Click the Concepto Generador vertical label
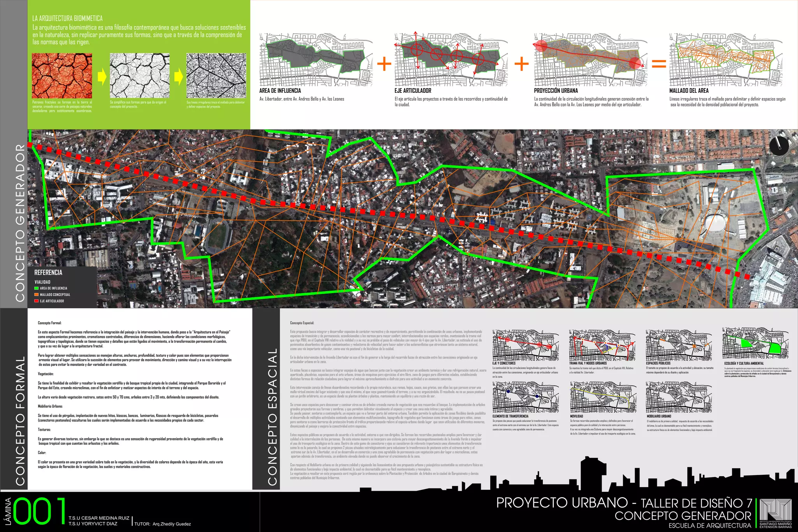798x532 pixels. tap(20, 223)
